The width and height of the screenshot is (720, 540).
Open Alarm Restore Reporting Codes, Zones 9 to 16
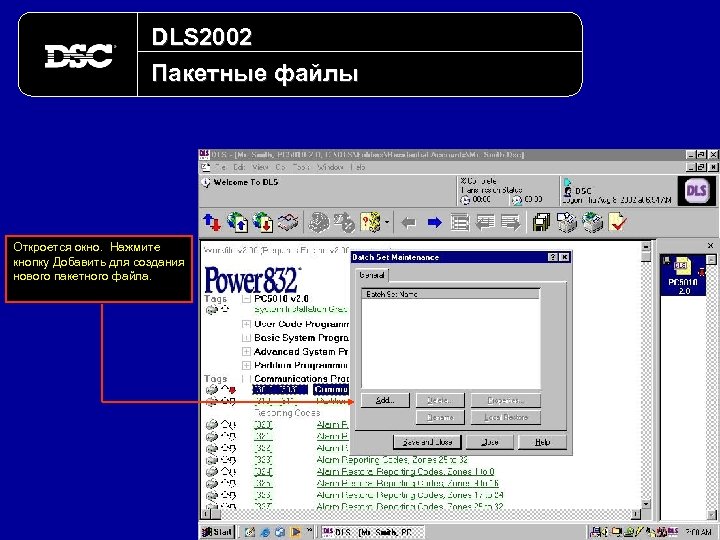click(x=407, y=483)
